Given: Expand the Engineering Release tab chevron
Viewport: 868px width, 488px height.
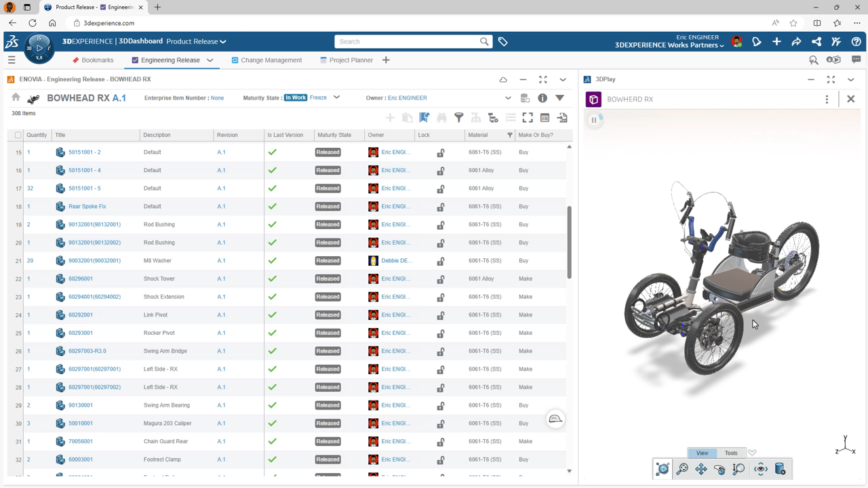Looking at the screenshot, I should pyautogui.click(x=210, y=60).
